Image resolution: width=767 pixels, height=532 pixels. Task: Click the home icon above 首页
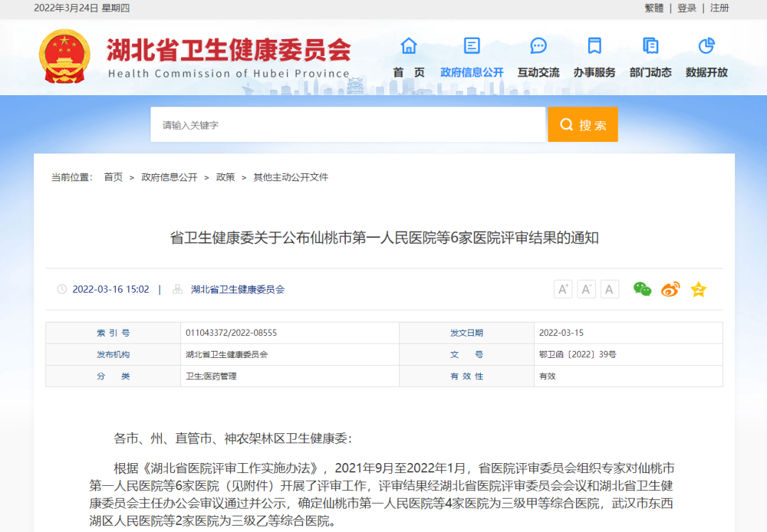coord(409,46)
